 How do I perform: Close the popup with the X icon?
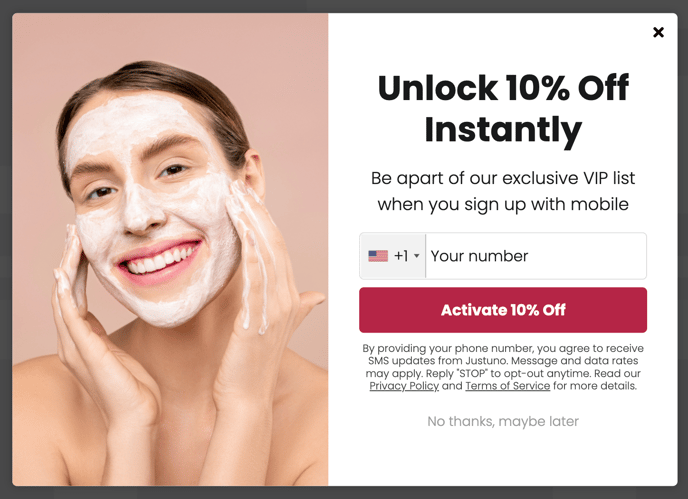(x=658, y=32)
